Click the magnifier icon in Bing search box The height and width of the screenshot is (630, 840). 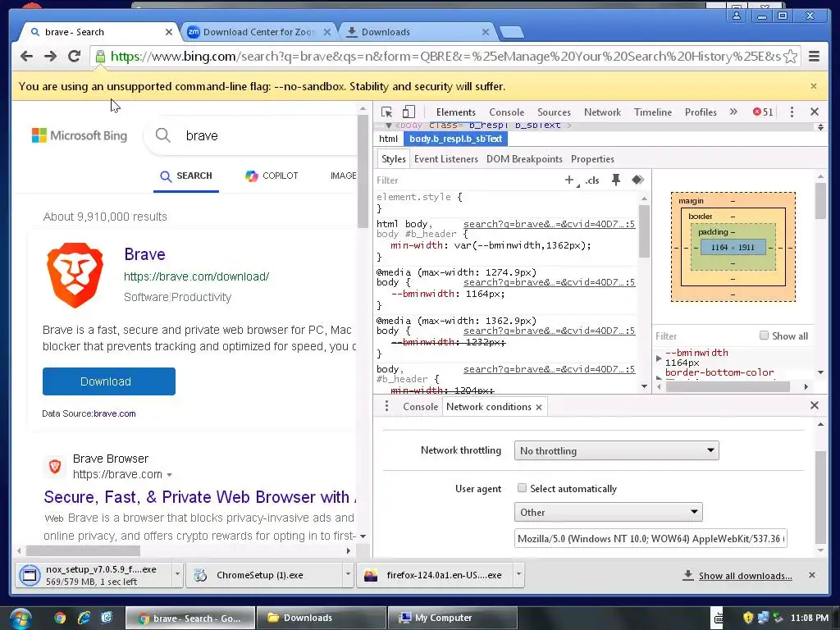(x=163, y=135)
